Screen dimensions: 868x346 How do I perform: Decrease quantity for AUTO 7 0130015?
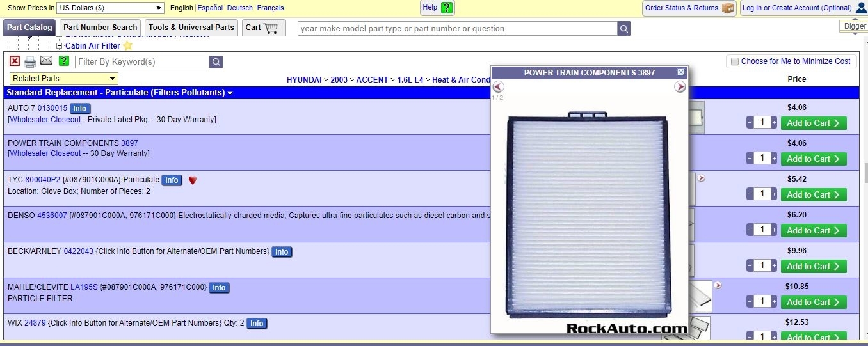(x=750, y=123)
